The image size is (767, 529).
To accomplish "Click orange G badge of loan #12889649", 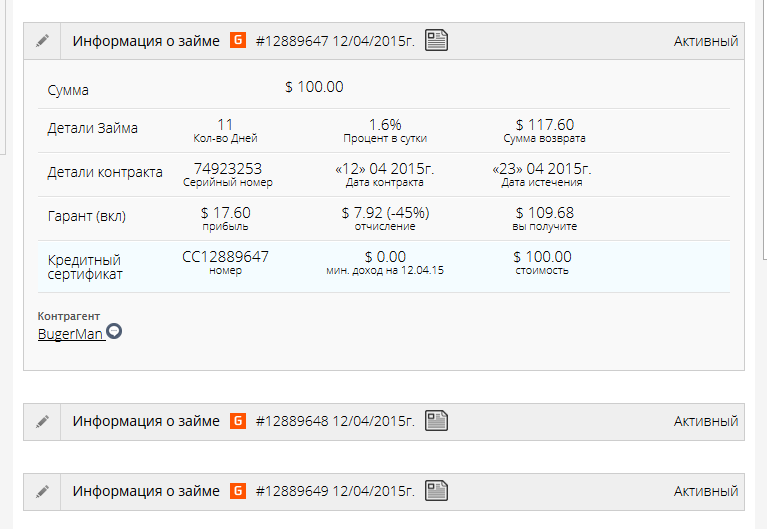I will pyautogui.click(x=238, y=491).
